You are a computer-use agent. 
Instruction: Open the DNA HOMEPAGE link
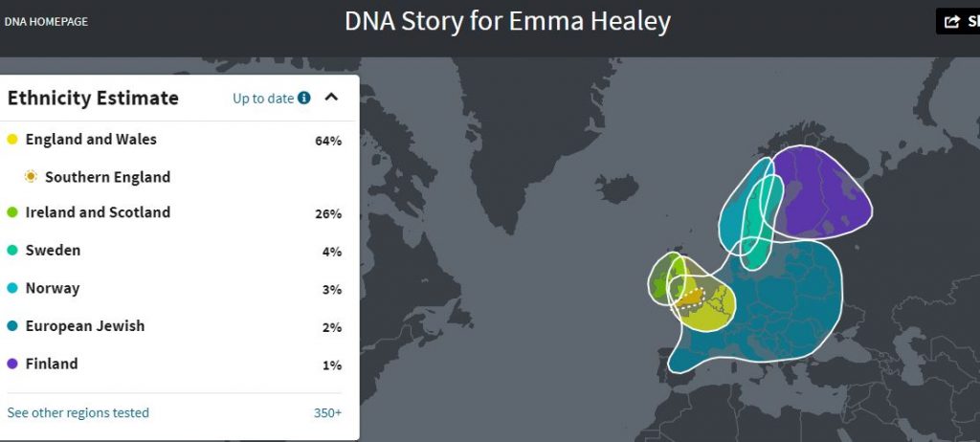pyautogui.click(x=46, y=22)
